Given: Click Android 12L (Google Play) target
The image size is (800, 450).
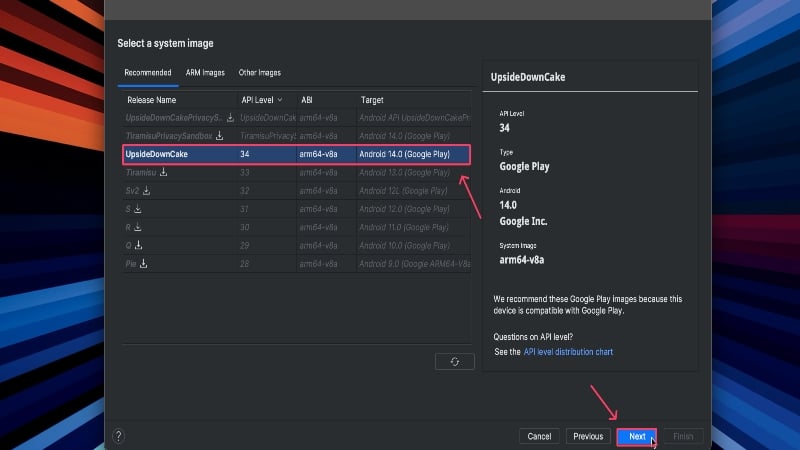Looking at the screenshot, I should (403, 191).
